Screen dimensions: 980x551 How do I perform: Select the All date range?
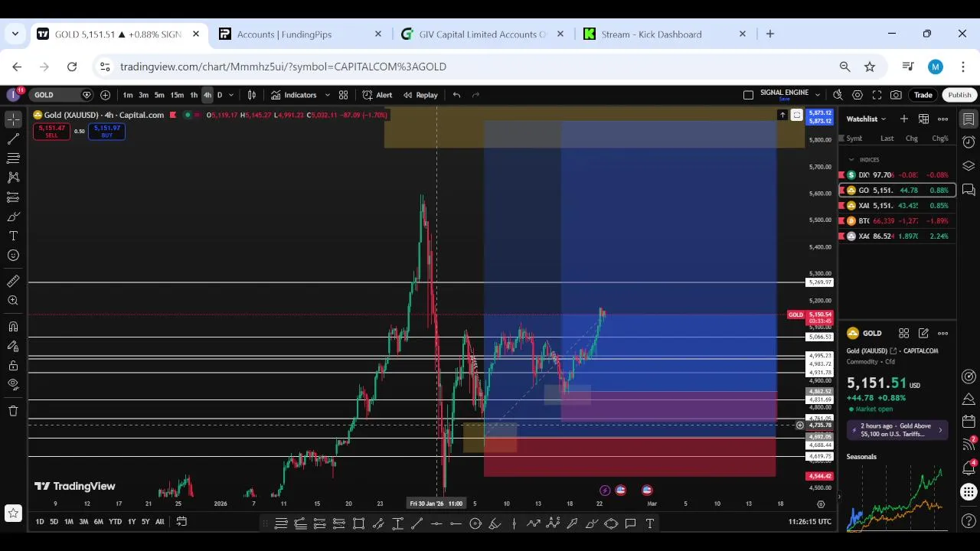(159, 522)
